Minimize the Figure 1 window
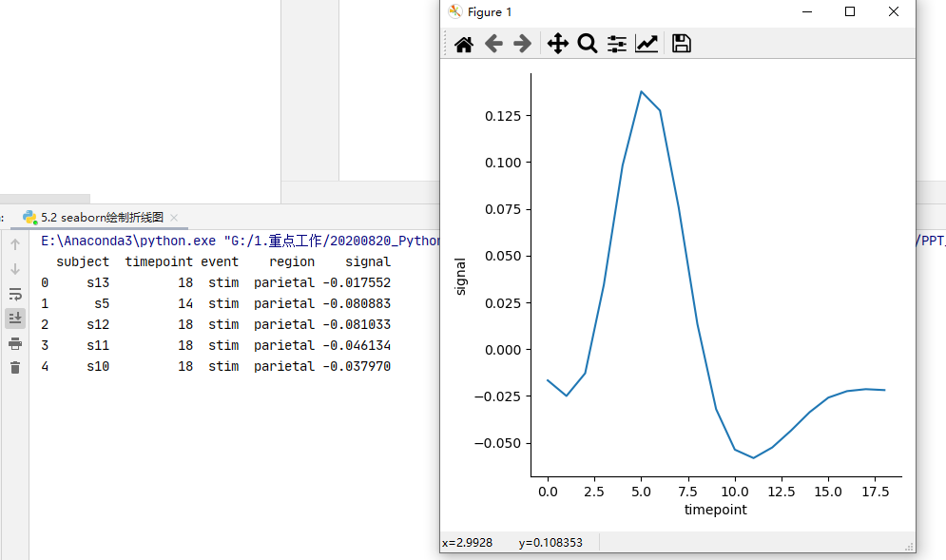 [807, 11]
